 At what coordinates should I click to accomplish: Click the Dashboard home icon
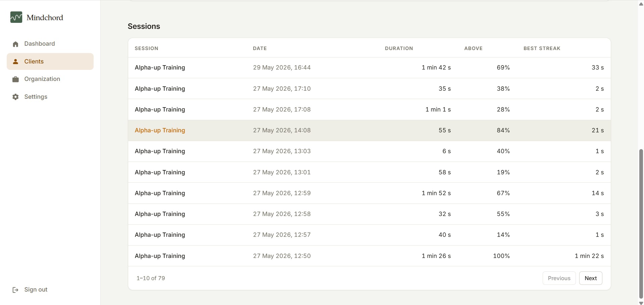(x=15, y=44)
